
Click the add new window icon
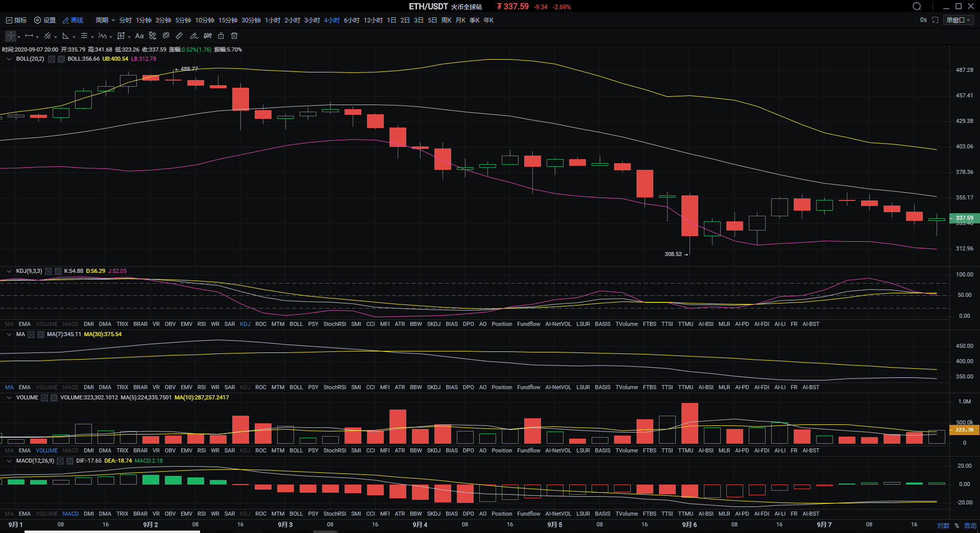pos(935,20)
